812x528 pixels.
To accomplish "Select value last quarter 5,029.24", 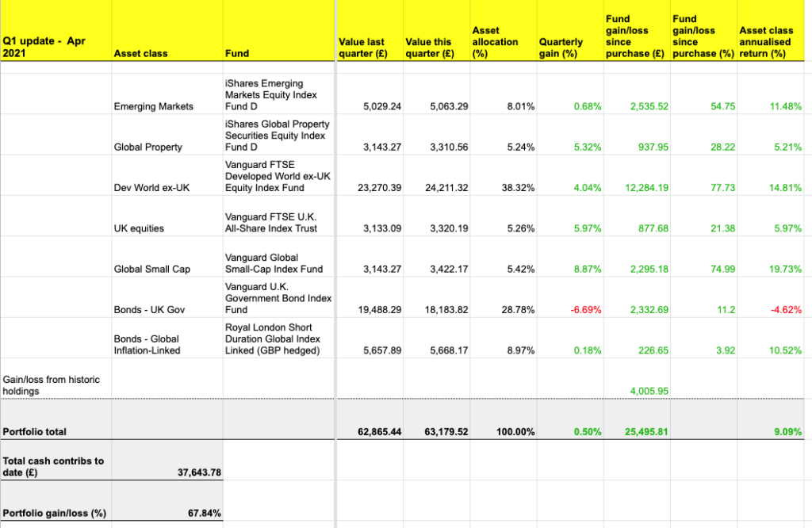I will coord(370,94).
